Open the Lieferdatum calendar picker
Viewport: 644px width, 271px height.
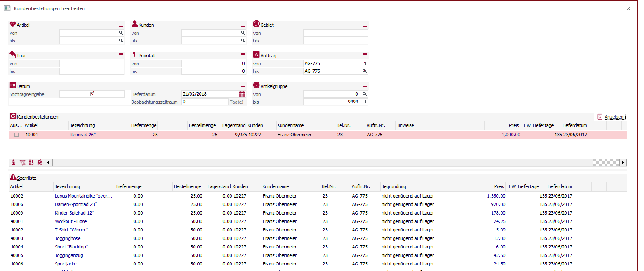click(x=242, y=94)
